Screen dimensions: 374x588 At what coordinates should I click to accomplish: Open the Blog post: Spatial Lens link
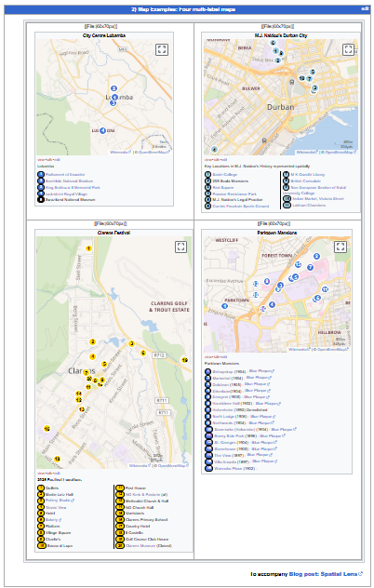click(326, 574)
